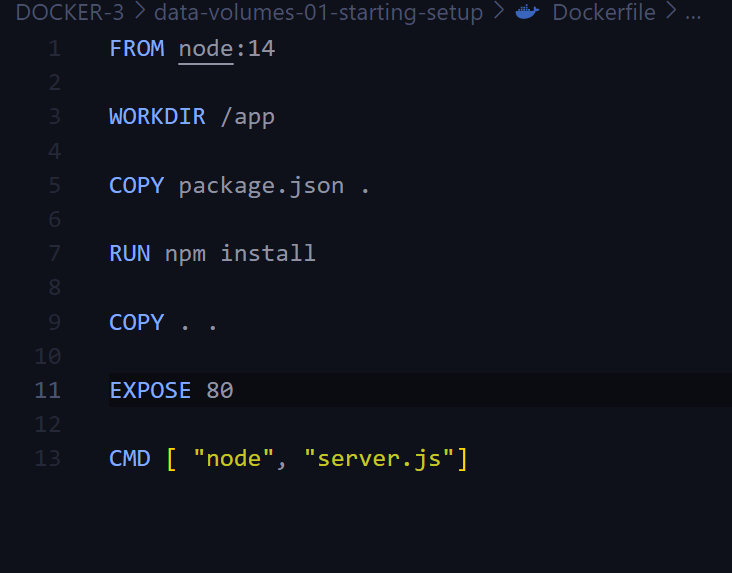Click the EXPOSE keyword

coord(150,390)
